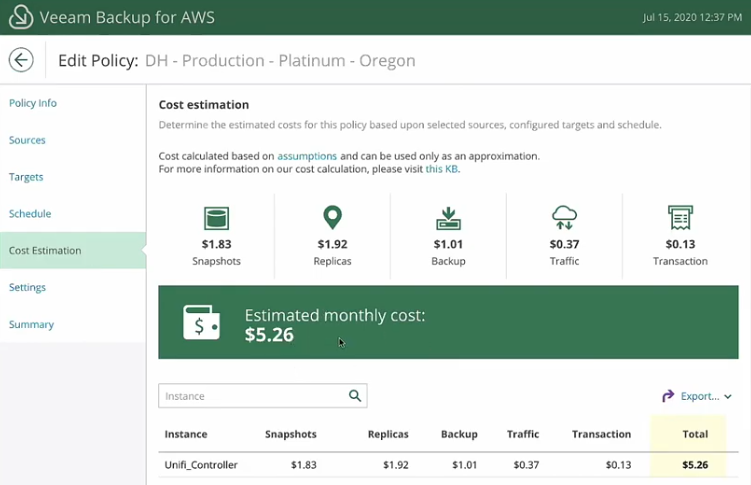
Task: Click the Transaction receipt icon
Action: tap(680, 218)
